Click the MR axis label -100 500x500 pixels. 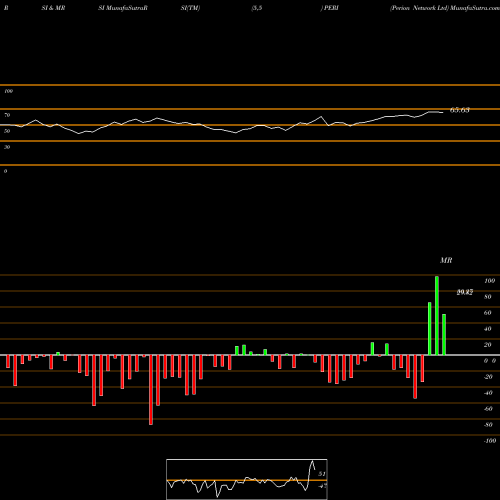coord(490,441)
